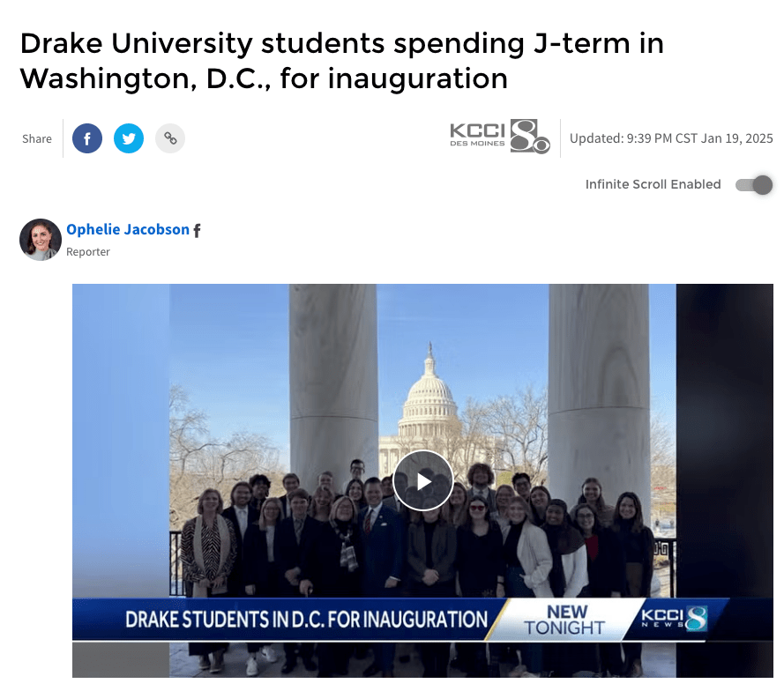784x691 pixels.
Task: Click reporter's profile photo
Action: click(41, 240)
